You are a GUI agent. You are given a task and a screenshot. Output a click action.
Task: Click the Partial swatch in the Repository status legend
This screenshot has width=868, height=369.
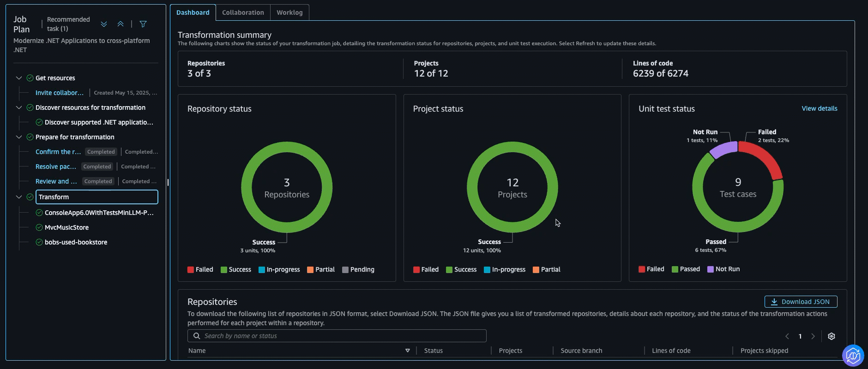[x=310, y=270]
